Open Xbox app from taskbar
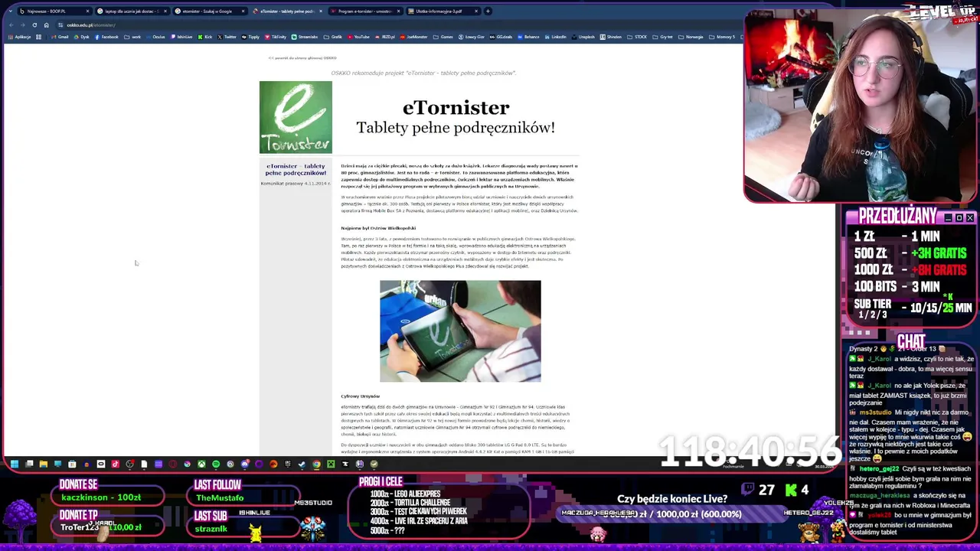The width and height of the screenshot is (980, 551). pyautogui.click(x=201, y=464)
